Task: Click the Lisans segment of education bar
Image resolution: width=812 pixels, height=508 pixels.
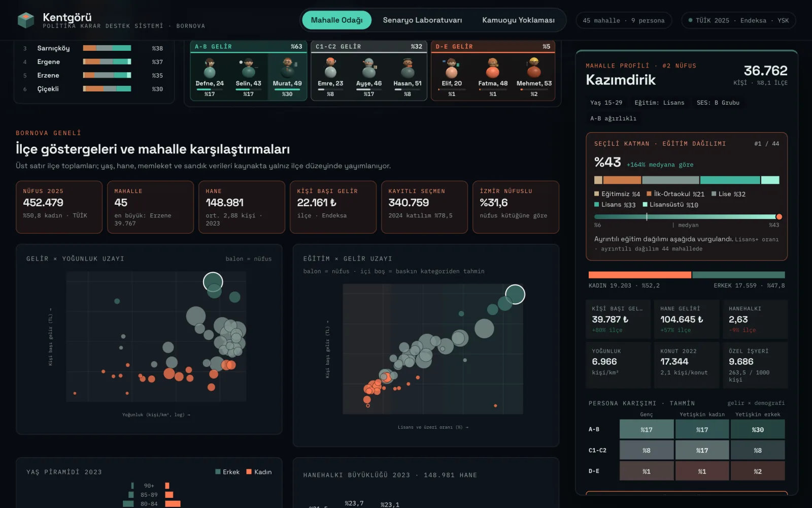Action: (730, 180)
